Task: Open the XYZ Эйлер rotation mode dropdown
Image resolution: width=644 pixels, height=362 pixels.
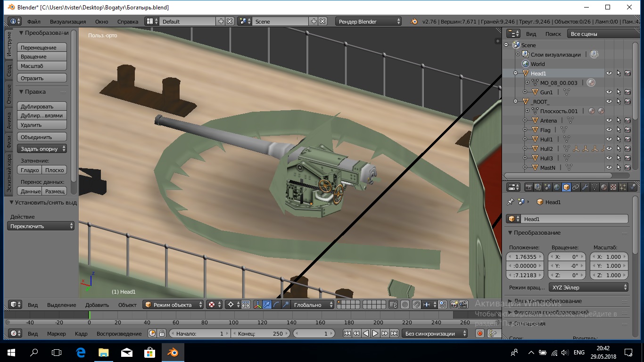Action: point(589,287)
